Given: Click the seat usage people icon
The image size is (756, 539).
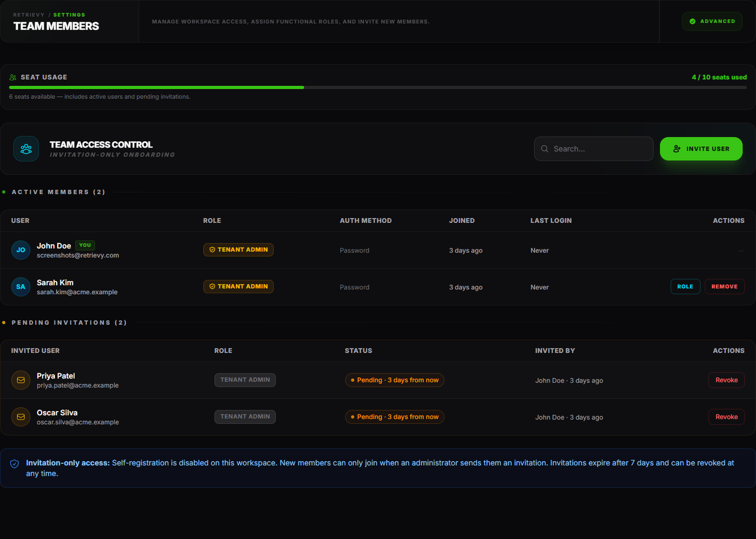Looking at the screenshot, I should tap(13, 77).
